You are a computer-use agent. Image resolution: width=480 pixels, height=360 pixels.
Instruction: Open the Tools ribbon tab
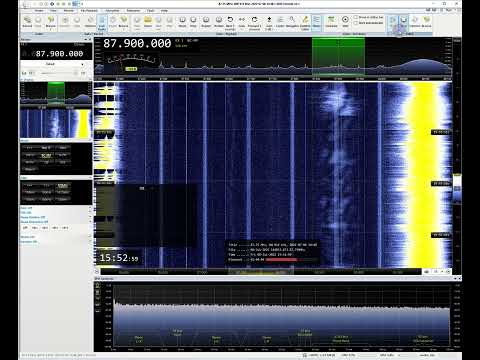(151, 11)
